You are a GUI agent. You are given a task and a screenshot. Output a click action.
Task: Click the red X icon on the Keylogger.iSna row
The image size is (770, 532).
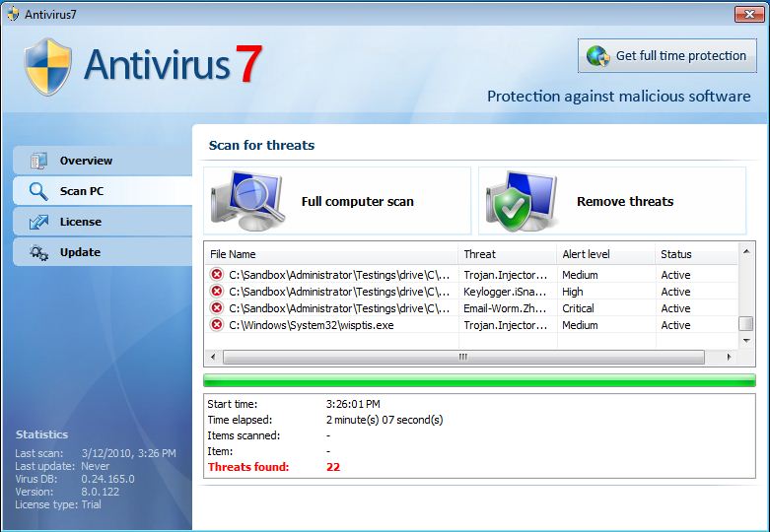217,291
